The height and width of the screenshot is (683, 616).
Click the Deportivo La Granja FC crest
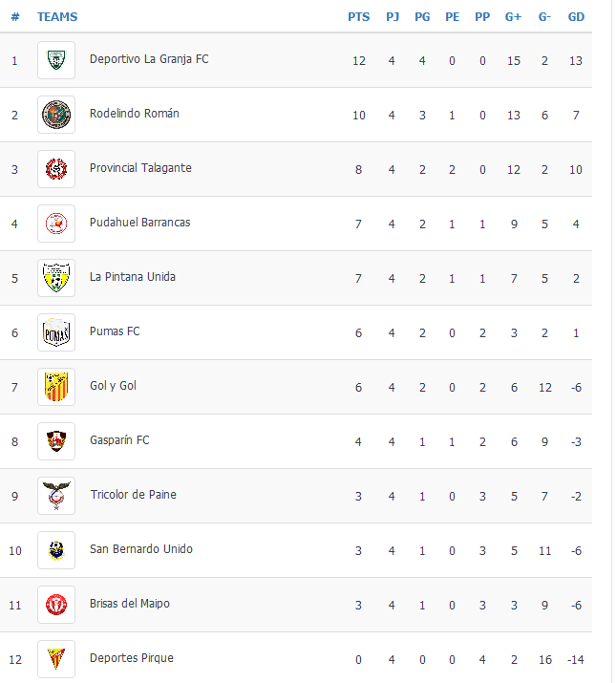click(x=56, y=60)
